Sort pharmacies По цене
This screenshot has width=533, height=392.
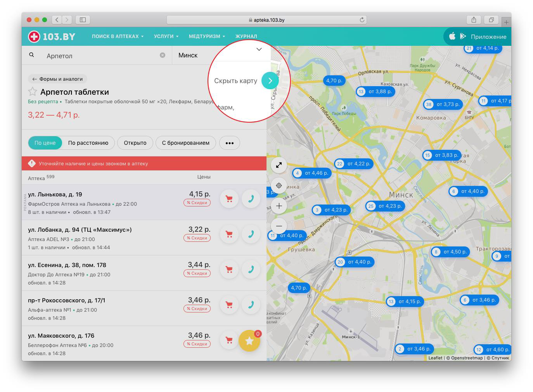tap(45, 143)
